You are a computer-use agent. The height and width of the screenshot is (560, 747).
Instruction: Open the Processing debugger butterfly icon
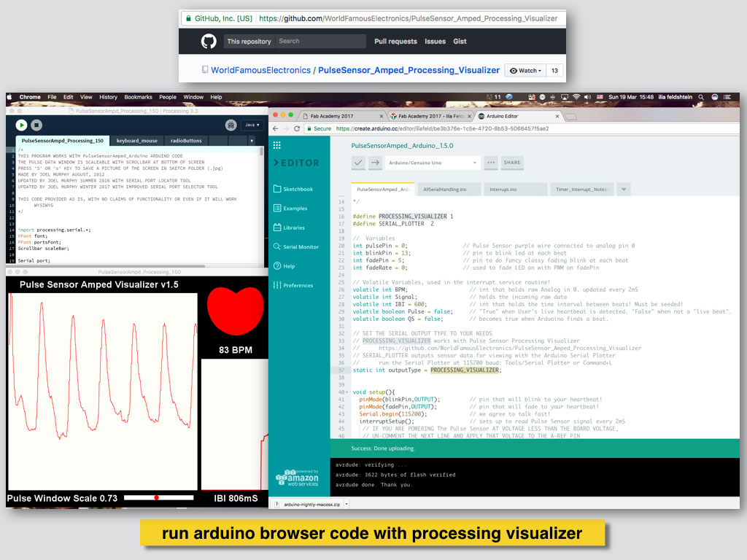(x=231, y=125)
